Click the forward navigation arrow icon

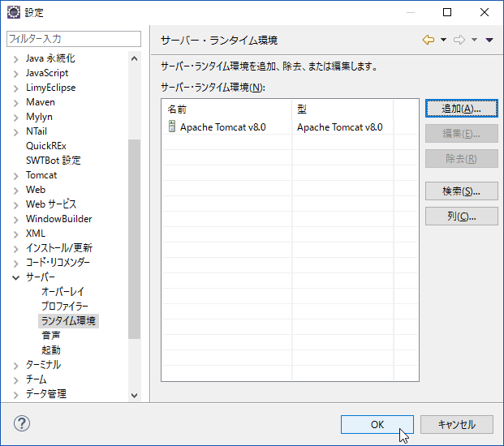point(459,40)
